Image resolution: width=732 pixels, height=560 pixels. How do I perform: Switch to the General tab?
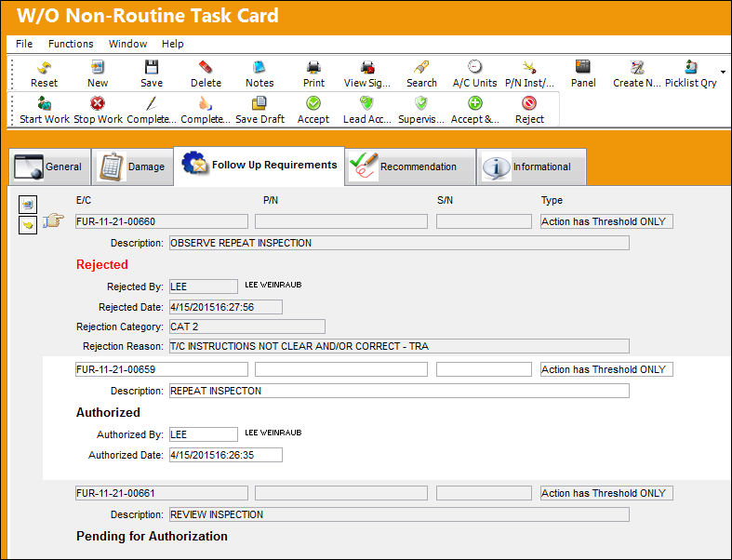point(49,167)
